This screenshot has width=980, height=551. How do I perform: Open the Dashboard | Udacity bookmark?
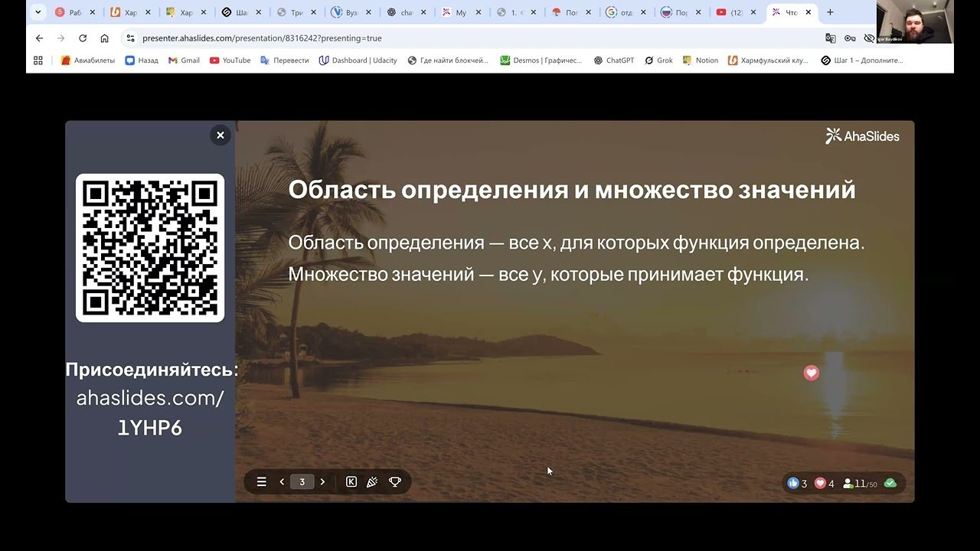[358, 60]
